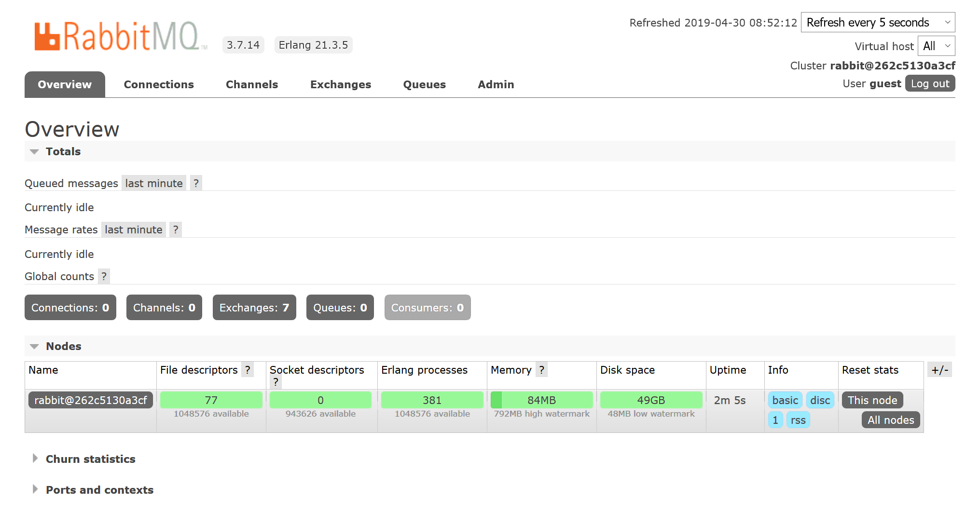Screen dimensions: 980x513
Task: Open the Admin tab
Action: (x=496, y=84)
